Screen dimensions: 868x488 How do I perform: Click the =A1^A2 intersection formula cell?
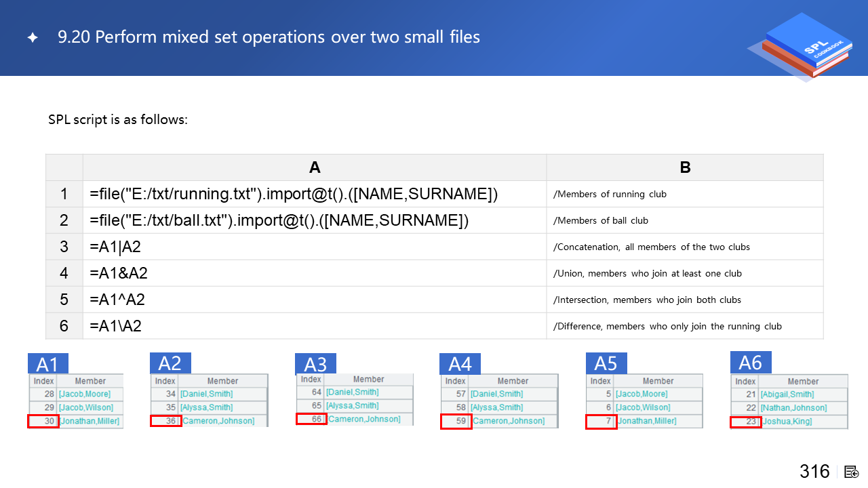(315, 300)
